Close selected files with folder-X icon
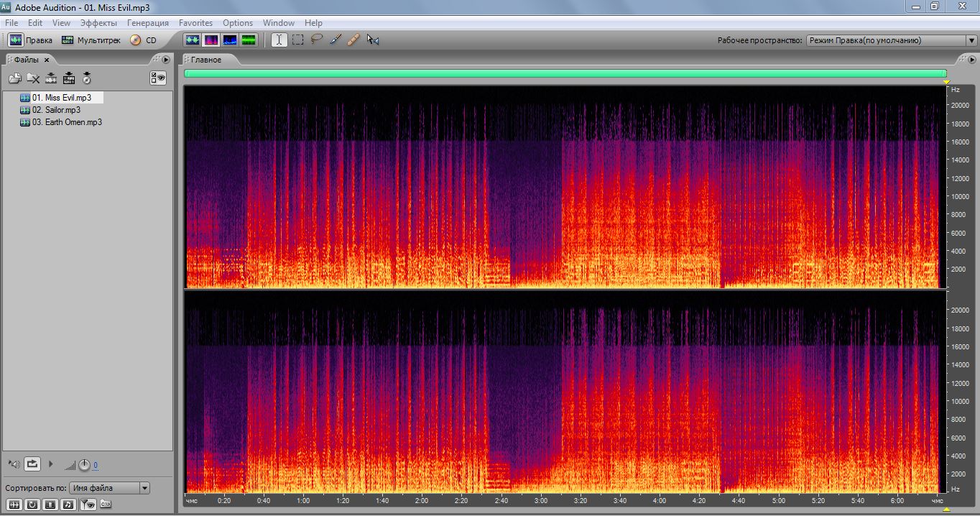This screenshot has height=516, width=980. coord(33,78)
